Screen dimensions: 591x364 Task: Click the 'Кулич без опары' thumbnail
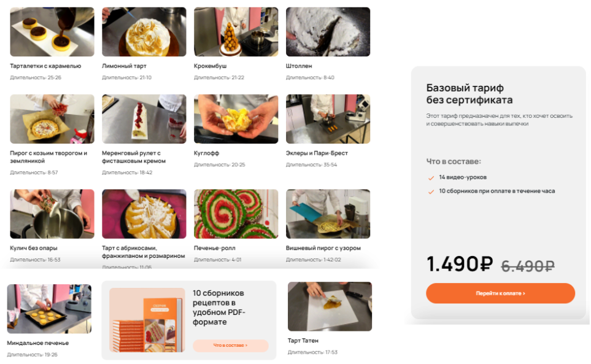click(x=52, y=214)
